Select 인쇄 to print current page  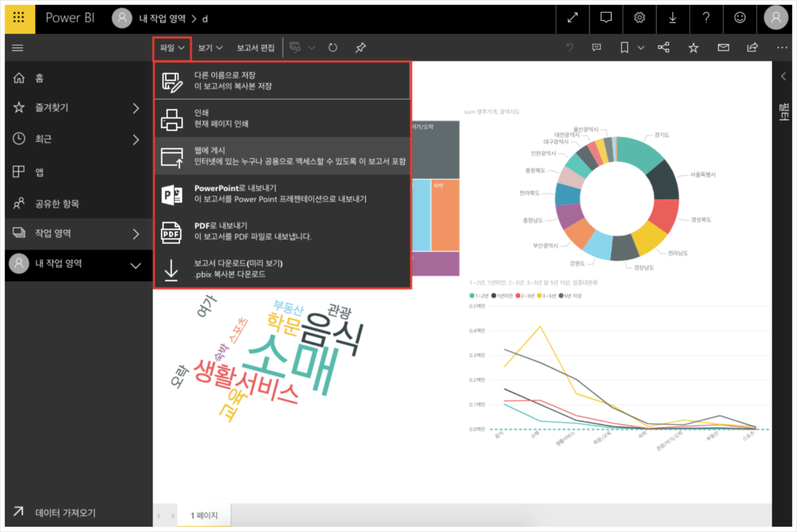(282, 119)
